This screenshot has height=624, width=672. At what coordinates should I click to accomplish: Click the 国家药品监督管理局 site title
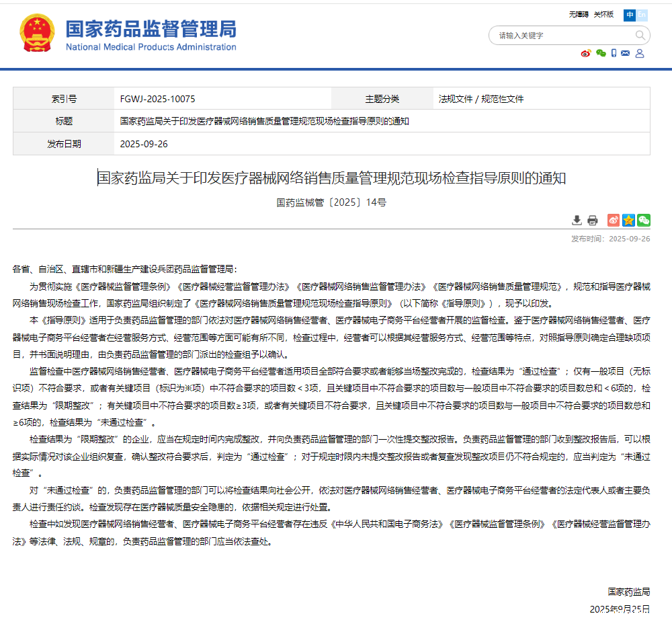click(151, 29)
